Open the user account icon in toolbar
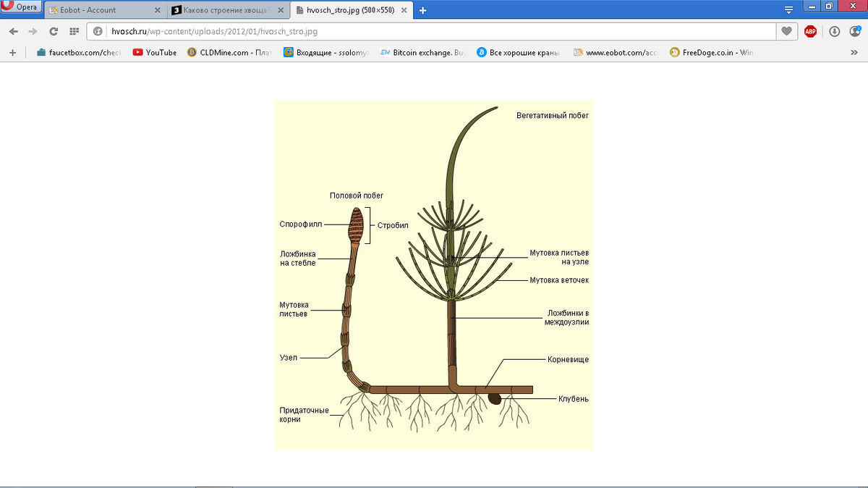The image size is (868, 488). pyautogui.click(x=855, y=31)
